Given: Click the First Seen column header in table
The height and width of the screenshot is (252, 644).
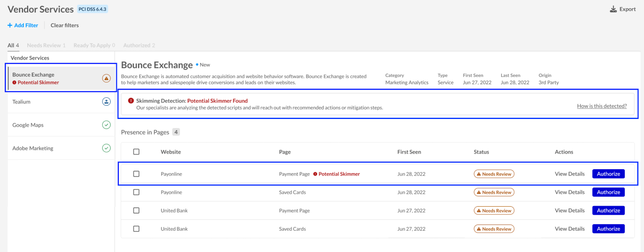Looking at the screenshot, I should 409,152.
